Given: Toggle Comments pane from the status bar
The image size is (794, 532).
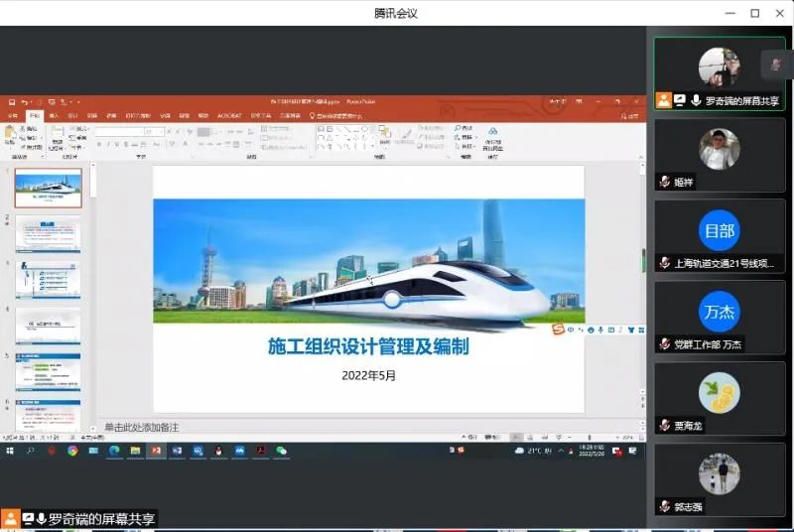Looking at the screenshot, I should click(x=492, y=437).
